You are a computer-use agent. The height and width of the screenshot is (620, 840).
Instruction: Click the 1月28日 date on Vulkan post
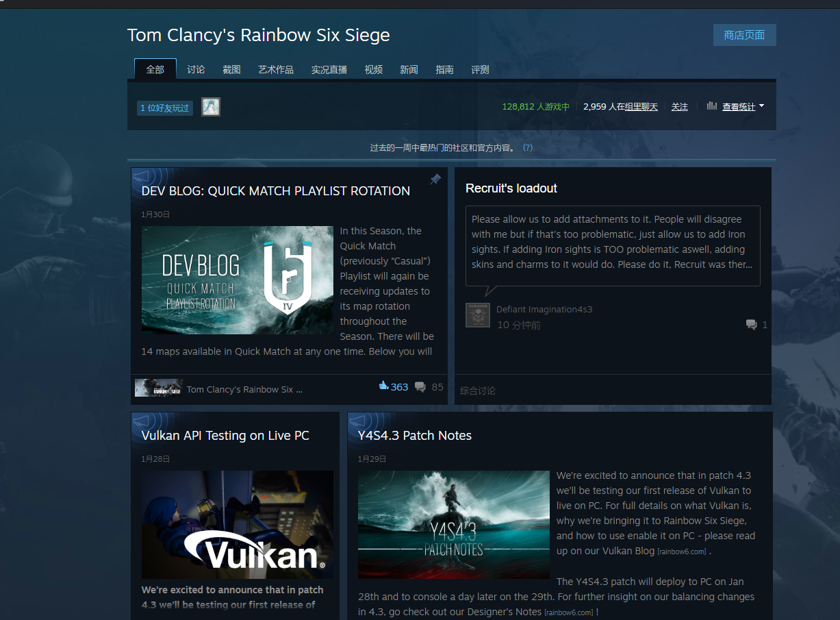coord(155,459)
